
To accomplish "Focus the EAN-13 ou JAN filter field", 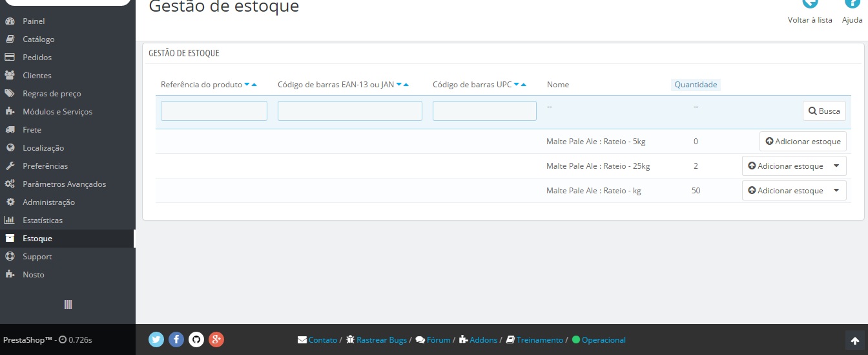I will click(x=350, y=111).
